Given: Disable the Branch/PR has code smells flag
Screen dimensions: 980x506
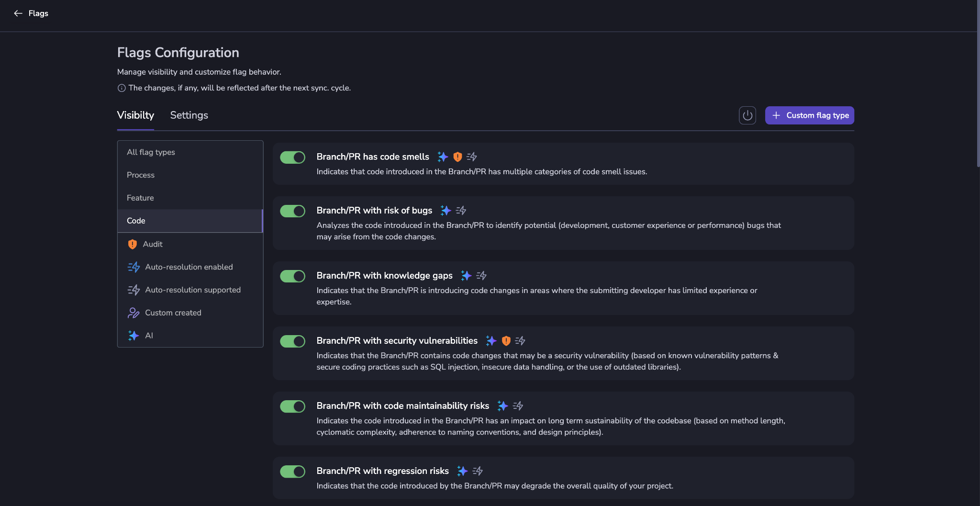Looking at the screenshot, I should (x=292, y=157).
